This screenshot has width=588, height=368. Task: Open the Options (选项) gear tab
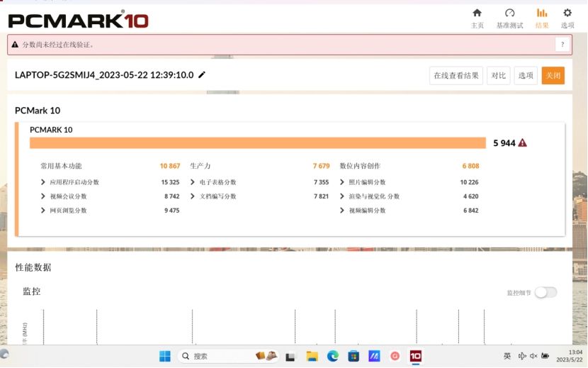(567, 18)
